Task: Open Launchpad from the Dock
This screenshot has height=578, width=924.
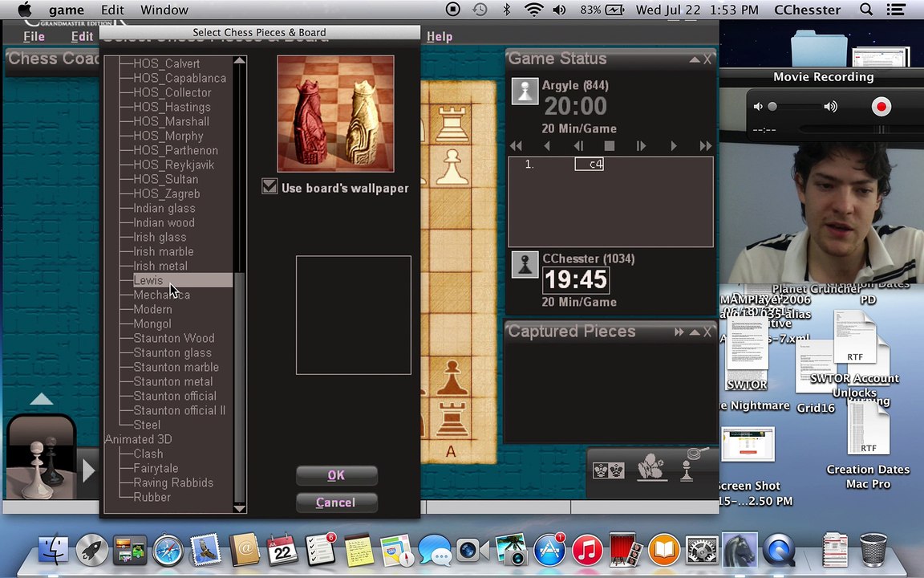Action: click(92, 551)
